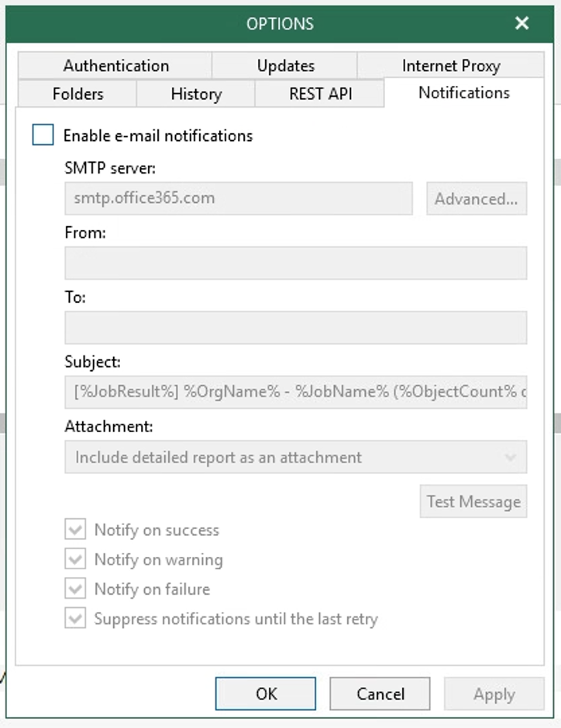561x728 pixels.
Task: Click in the SMTP server field
Action: point(239,198)
